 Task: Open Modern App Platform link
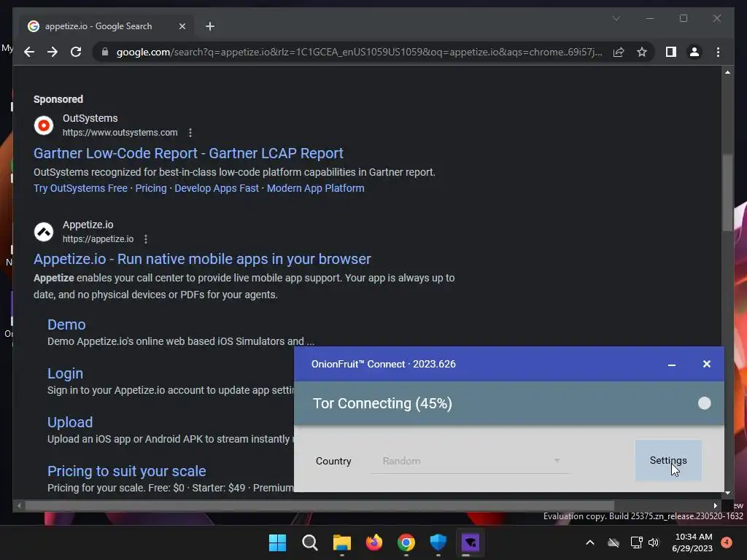pos(315,188)
